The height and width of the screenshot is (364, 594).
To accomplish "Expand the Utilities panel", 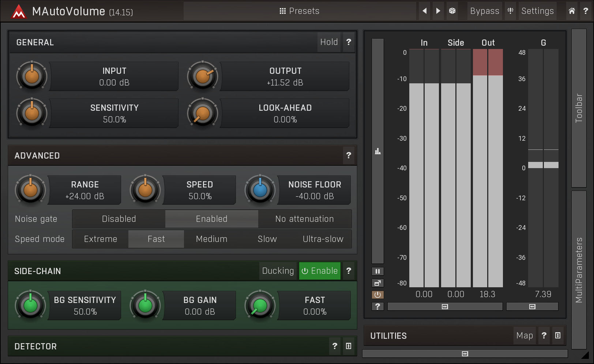I will point(557,335).
